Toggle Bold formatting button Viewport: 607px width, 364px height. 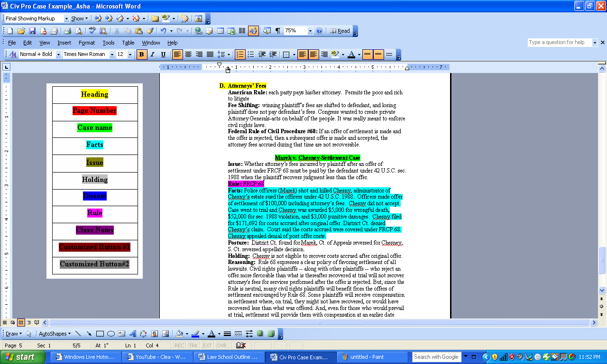click(x=141, y=55)
